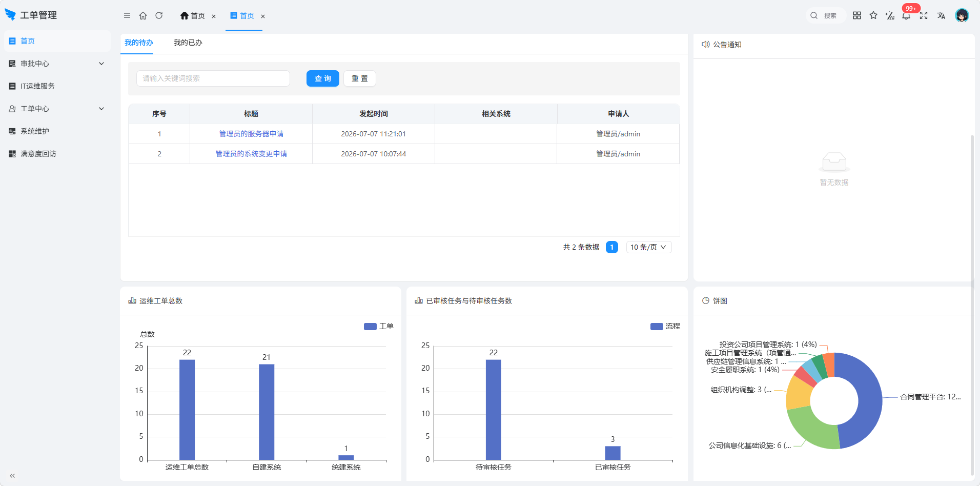980x486 pixels.
Task: Open the 管理员的服务器申请 link
Action: click(251, 134)
